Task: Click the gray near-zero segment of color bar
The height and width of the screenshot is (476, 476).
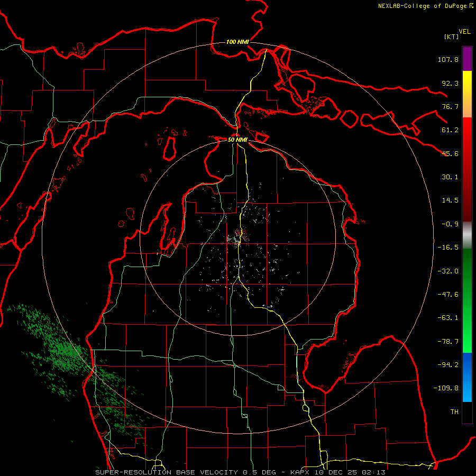Action: [467, 235]
